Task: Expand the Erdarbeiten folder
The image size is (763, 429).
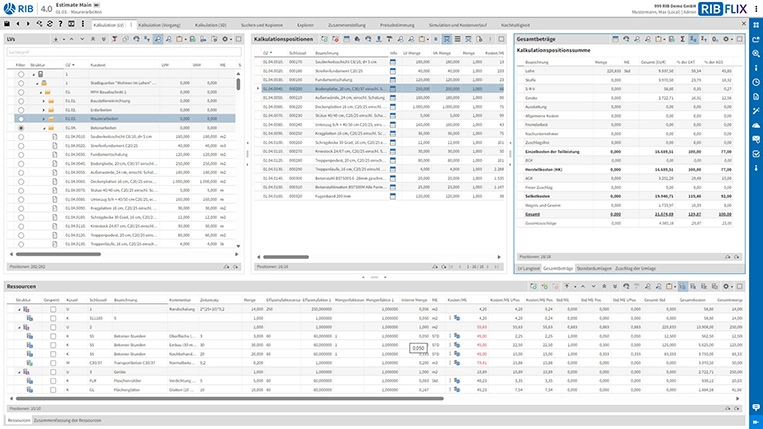Action: tap(44, 110)
